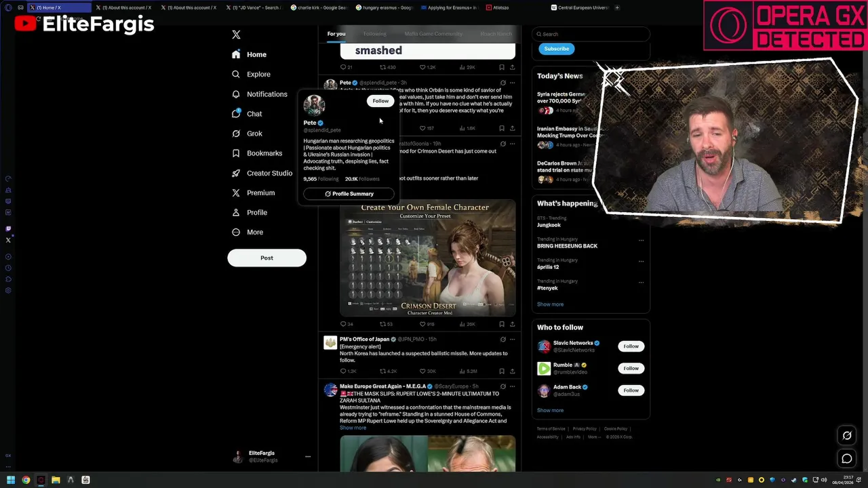Open a new browser tab with plus
The width and height of the screenshot is (868, 488).
pyautogui.click(x=617, y=7)
